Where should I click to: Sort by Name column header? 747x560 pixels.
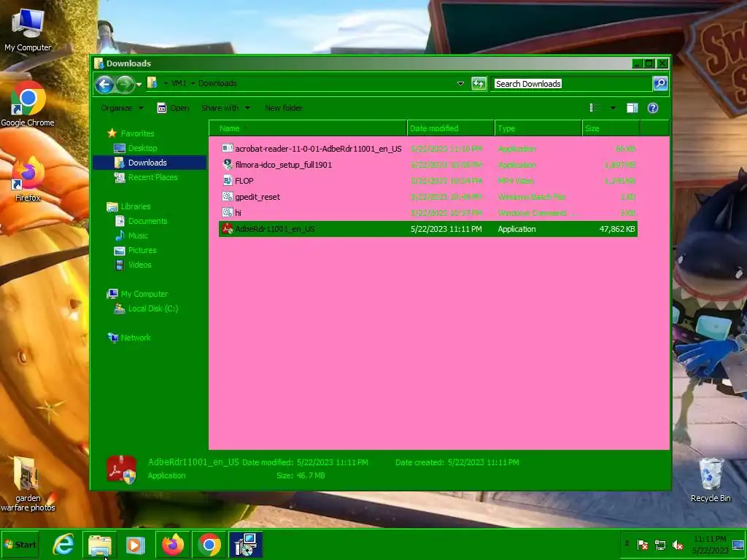tap(308, 128)
